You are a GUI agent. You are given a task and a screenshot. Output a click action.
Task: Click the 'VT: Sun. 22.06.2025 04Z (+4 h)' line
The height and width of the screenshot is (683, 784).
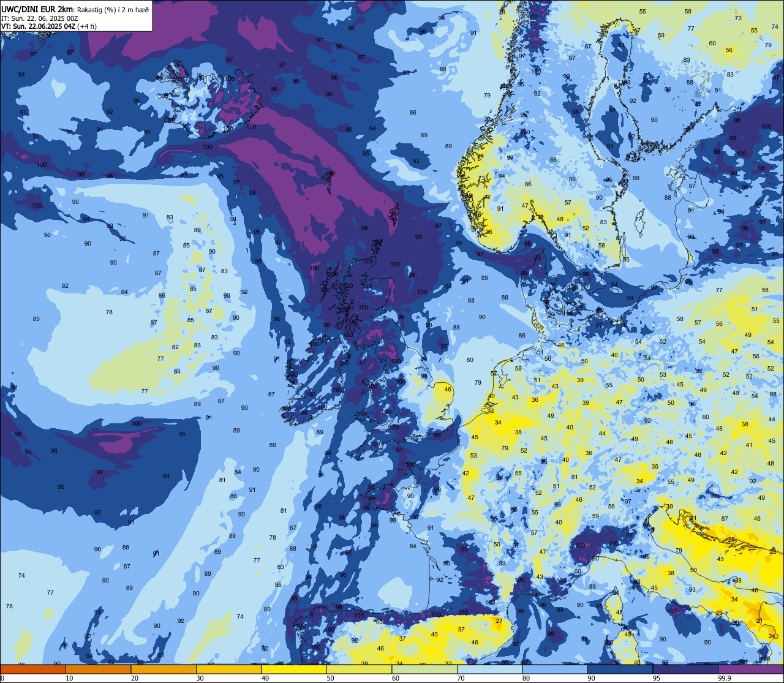click(x=49, y=26)
